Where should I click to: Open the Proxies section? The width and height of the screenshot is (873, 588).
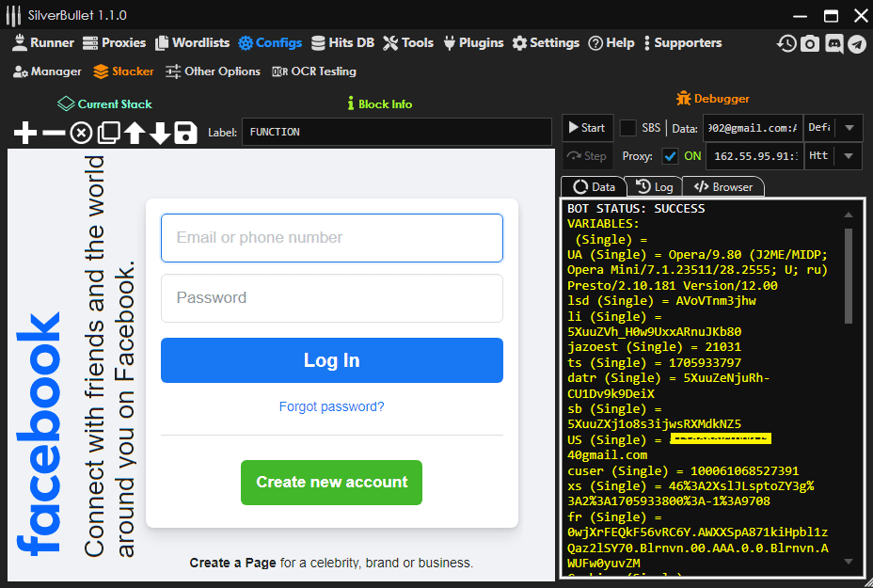click(x=114, y=43)
